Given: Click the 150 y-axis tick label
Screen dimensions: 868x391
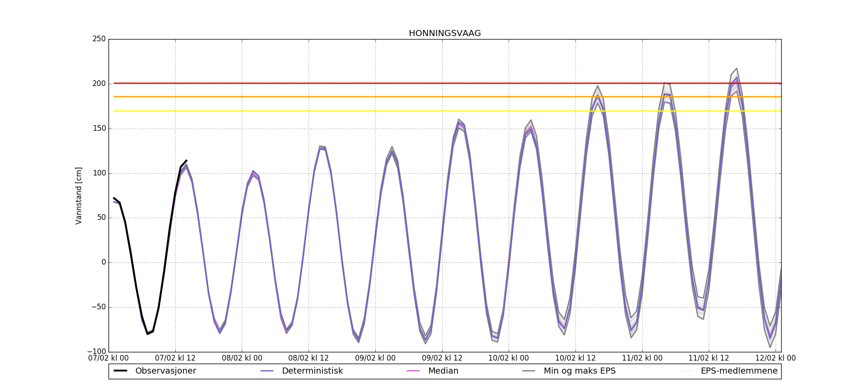Looking at the screenshot, I should click(x=99, y=129).
